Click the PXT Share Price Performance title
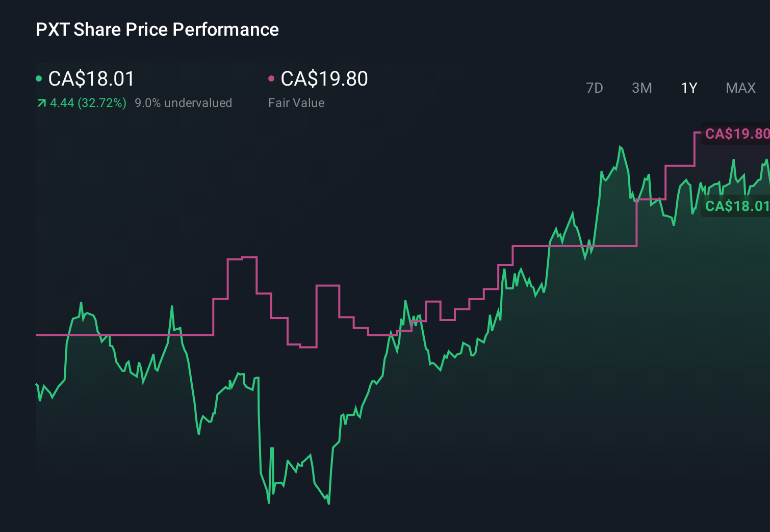770x532 pixels. [157, 30]
